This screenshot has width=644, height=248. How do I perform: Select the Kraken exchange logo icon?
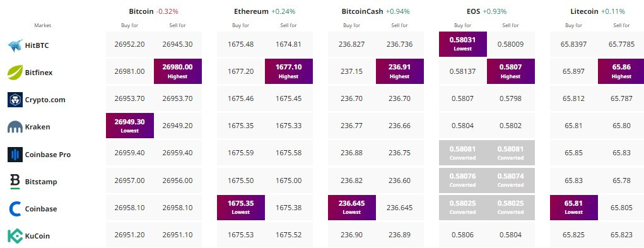(x=15, y=127)
